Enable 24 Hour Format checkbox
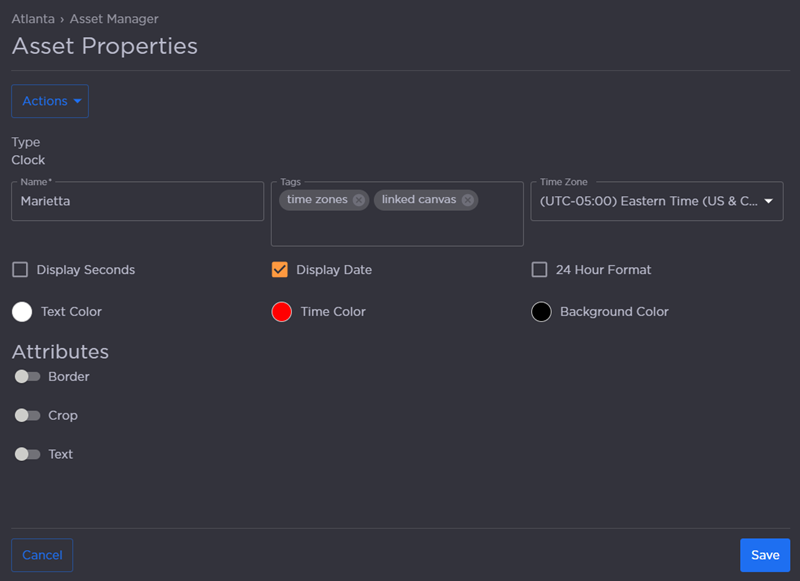 539,270
